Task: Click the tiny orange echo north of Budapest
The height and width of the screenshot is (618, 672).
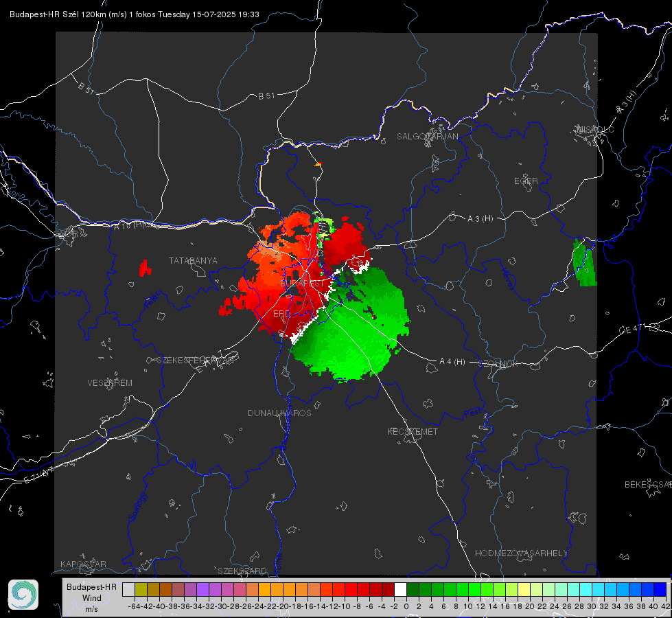Action: pyautogui.click(x=318, y=164)
